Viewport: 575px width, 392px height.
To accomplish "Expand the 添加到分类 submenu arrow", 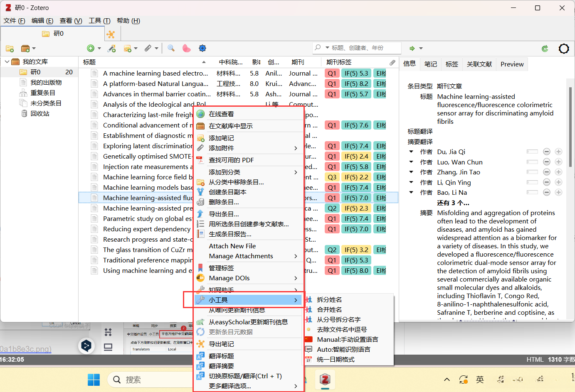I will 296,172.
